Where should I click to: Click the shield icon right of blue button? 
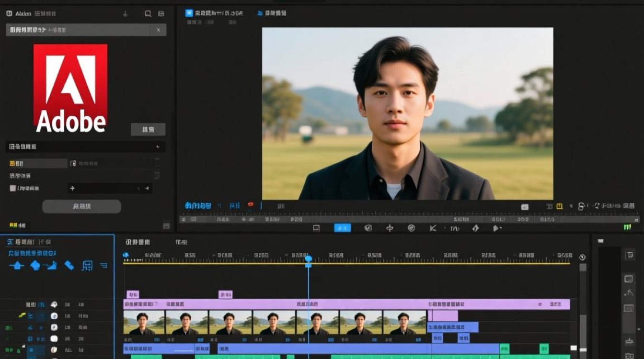368,228
